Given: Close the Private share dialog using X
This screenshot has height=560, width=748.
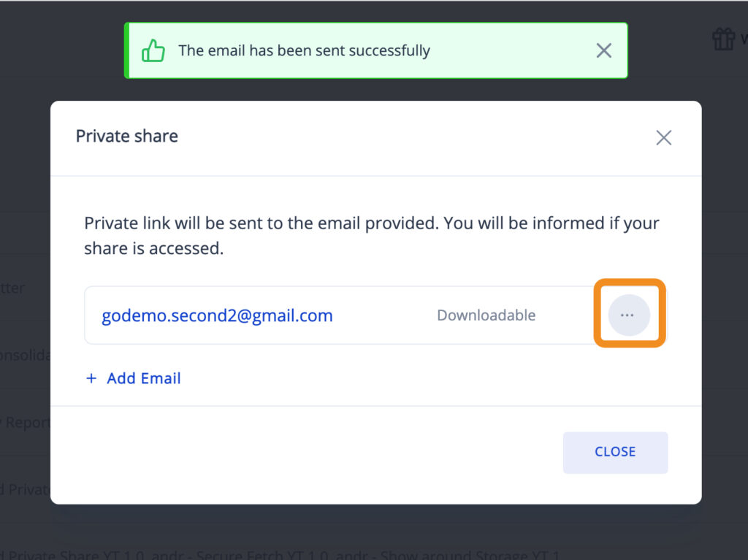Looking at the screenshot, I should click(663, 138).
